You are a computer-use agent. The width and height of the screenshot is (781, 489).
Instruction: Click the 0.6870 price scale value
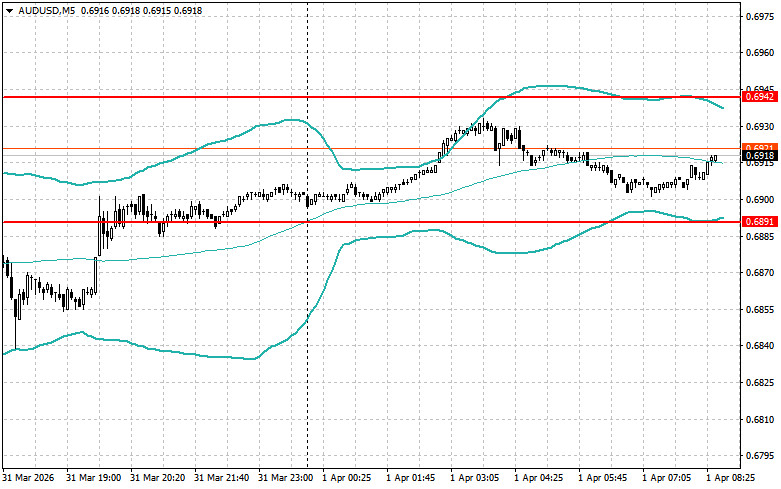click(760, 273)
